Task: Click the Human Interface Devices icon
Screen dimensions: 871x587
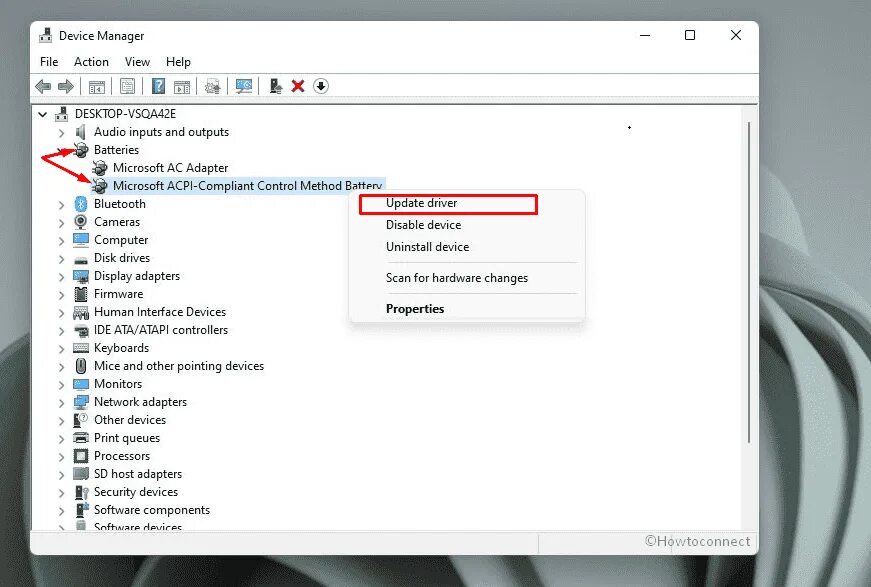Action: click(81, 312)
